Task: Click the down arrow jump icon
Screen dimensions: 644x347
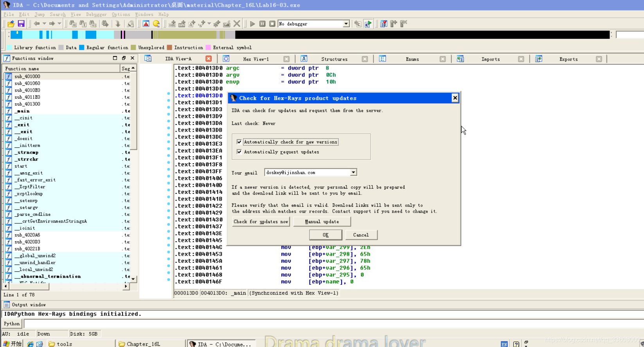Action: click(118, 24)
